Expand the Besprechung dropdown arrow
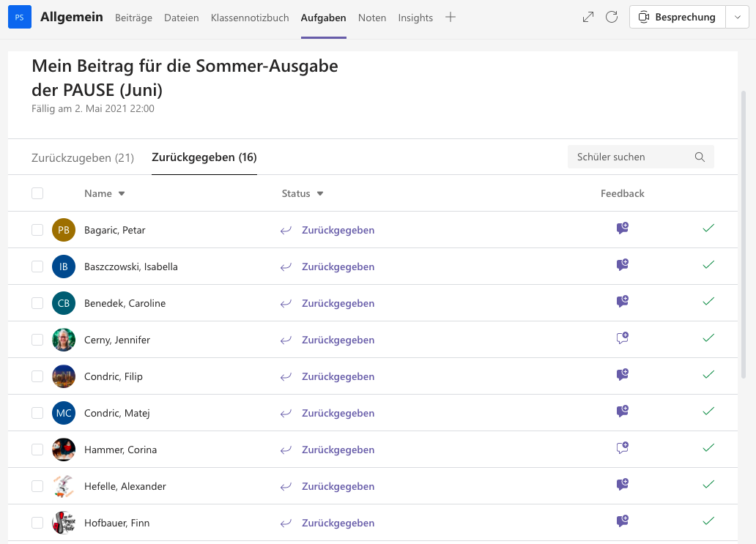The width and height of the screenshot is (756, 544). [736, 18]
